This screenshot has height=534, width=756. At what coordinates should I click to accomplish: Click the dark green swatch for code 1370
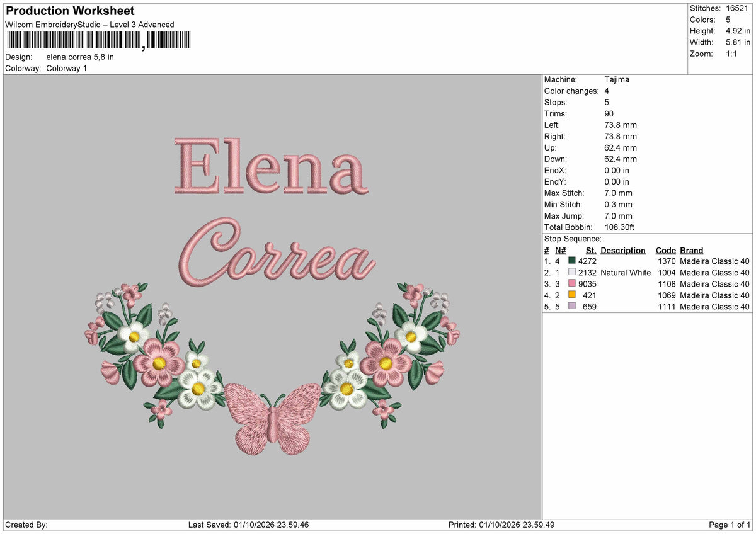pyautogui.click(x=572, y=261)
